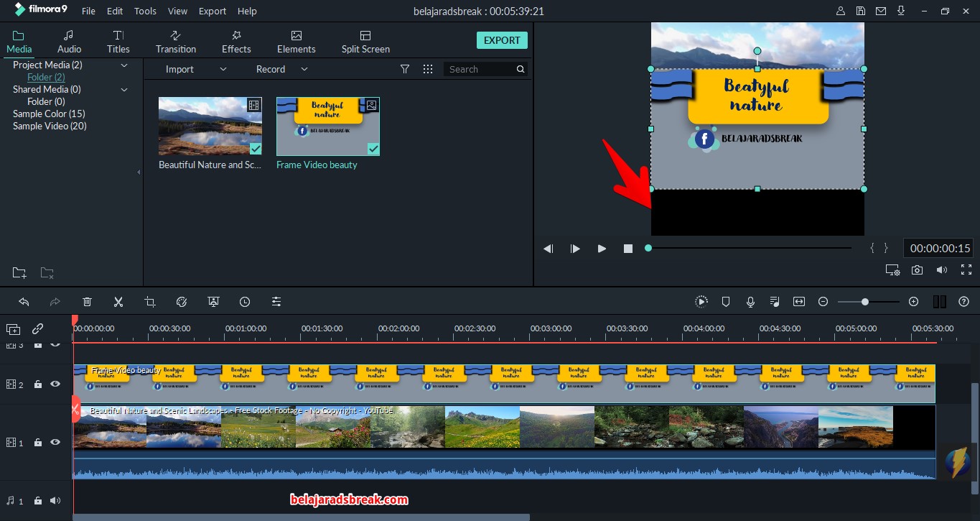This screenshot has width=980, height=521.
Task: Select the Beautiful Nature media thumbnail
Action: click(210, 126)
